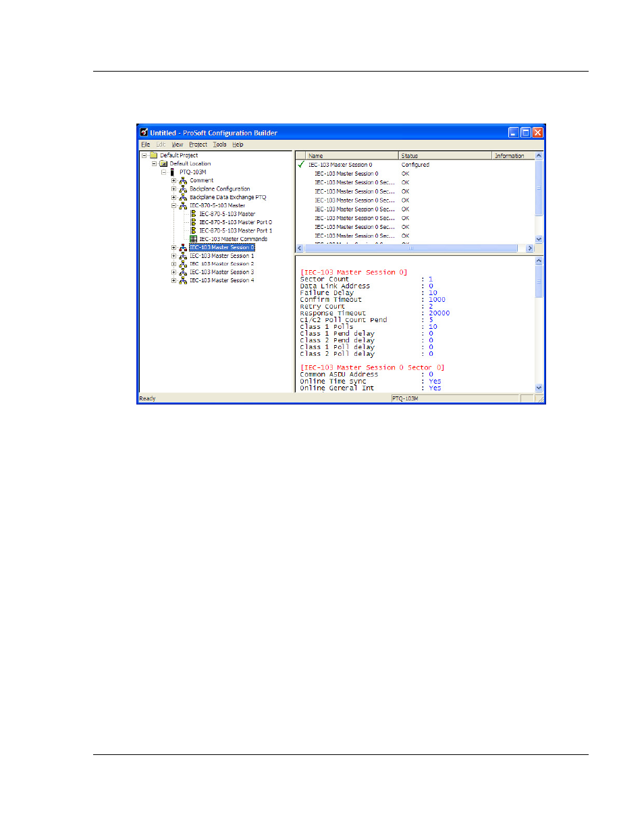Screen dimensions: 644x834
Task: Click the horizontal scrollbar thumb in the list
Action: (410, 249)
